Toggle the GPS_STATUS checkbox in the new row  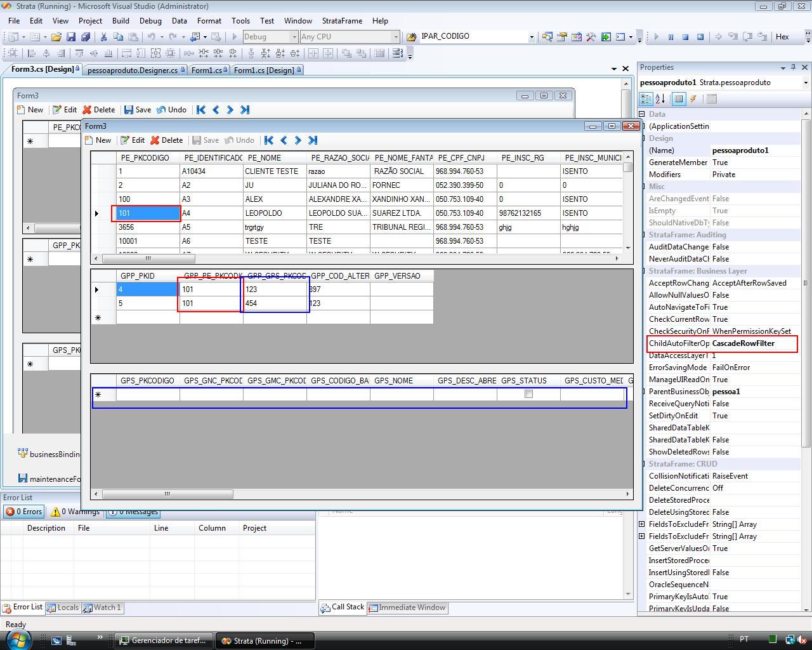pos(528,394)
